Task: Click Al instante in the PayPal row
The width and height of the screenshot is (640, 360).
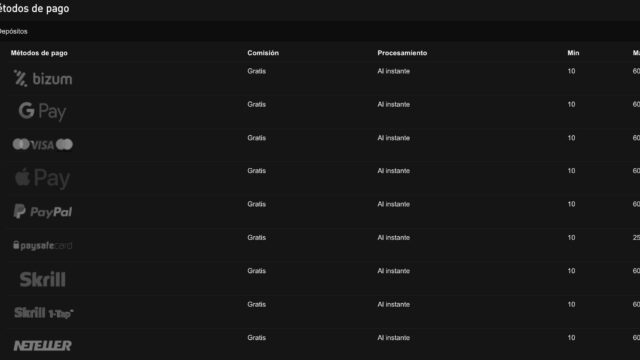Action: click(393, 204)
